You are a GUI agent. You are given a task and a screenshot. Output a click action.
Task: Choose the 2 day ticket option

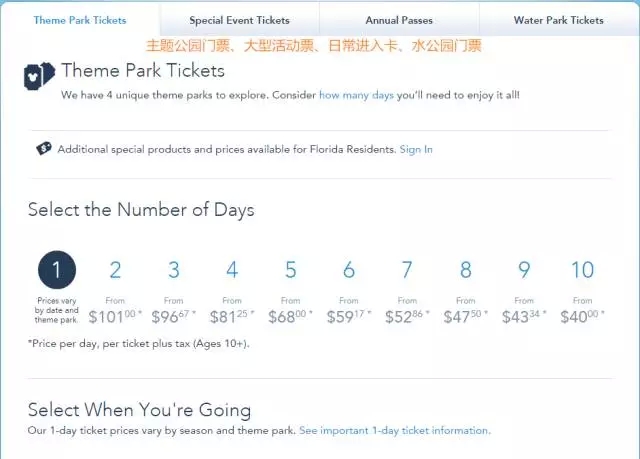115,270
